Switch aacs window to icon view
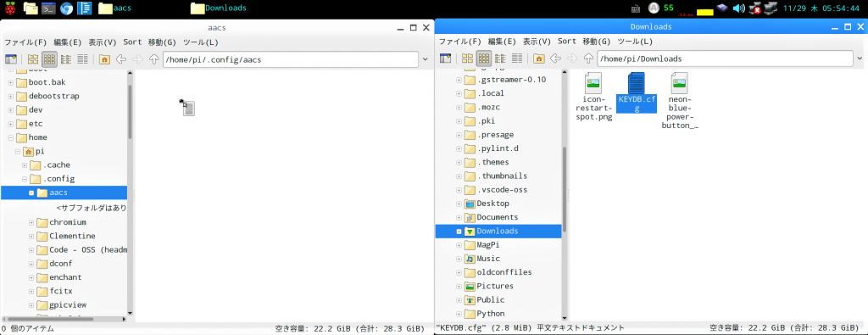The height and width of the screenshot is (335, 868). pos(33,59)
